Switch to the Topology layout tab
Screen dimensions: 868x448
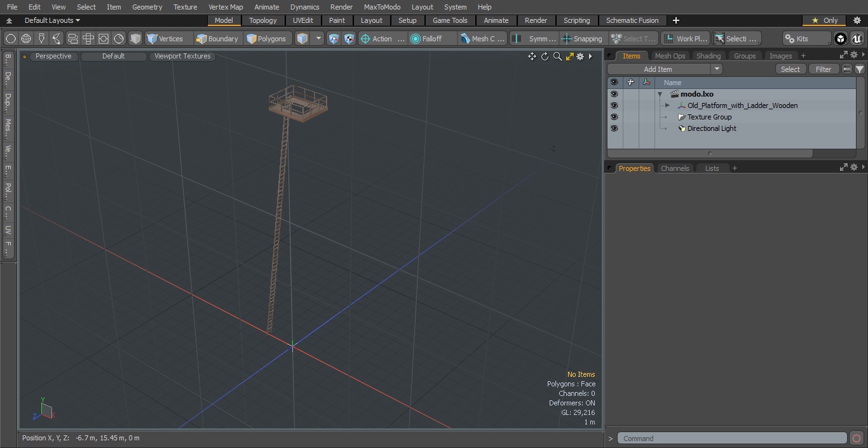click(263, 20)
